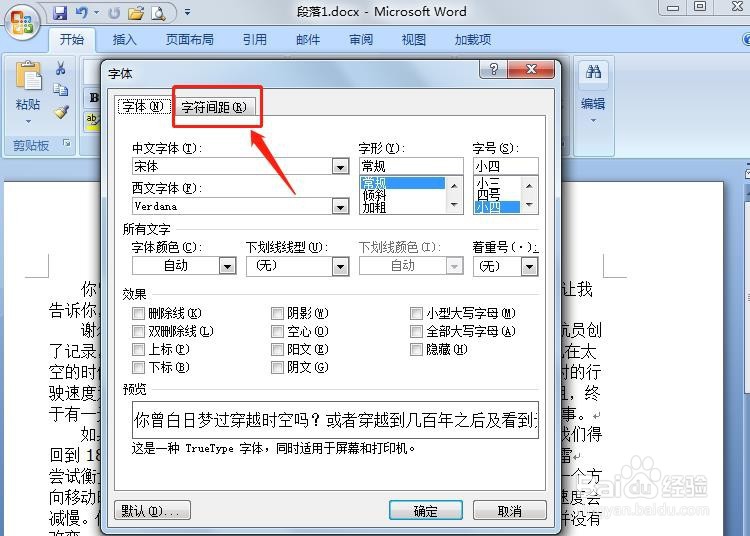Open the 开始 ribbon tab
The image size is (750, 536).
[x=72, y=40]
